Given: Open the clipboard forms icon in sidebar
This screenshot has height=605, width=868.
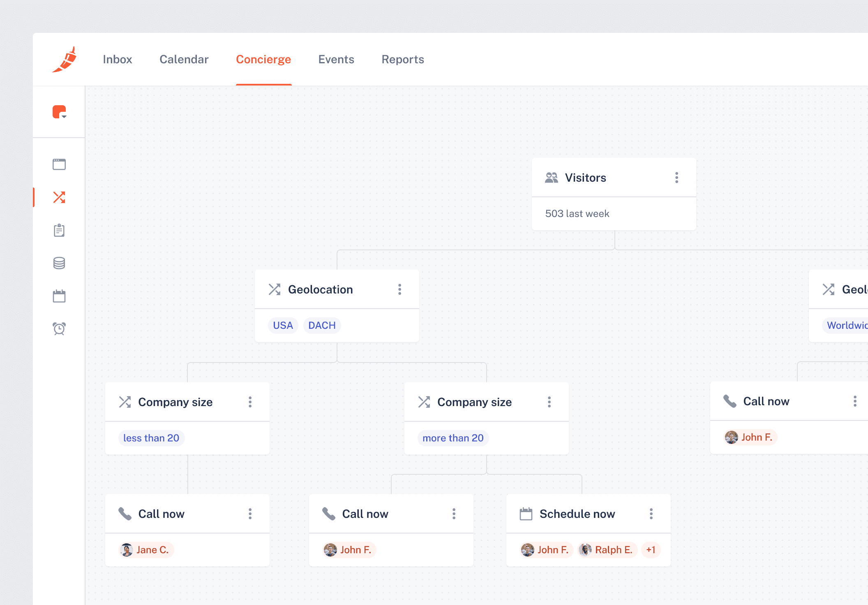Looking at the screenshot, I should [59, 230].
